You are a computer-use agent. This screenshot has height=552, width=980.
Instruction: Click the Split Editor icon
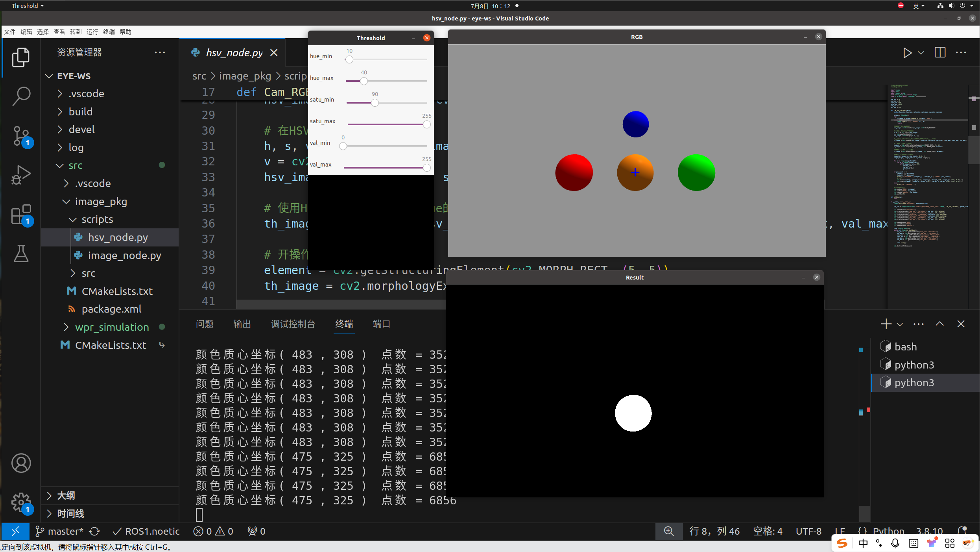940,53
